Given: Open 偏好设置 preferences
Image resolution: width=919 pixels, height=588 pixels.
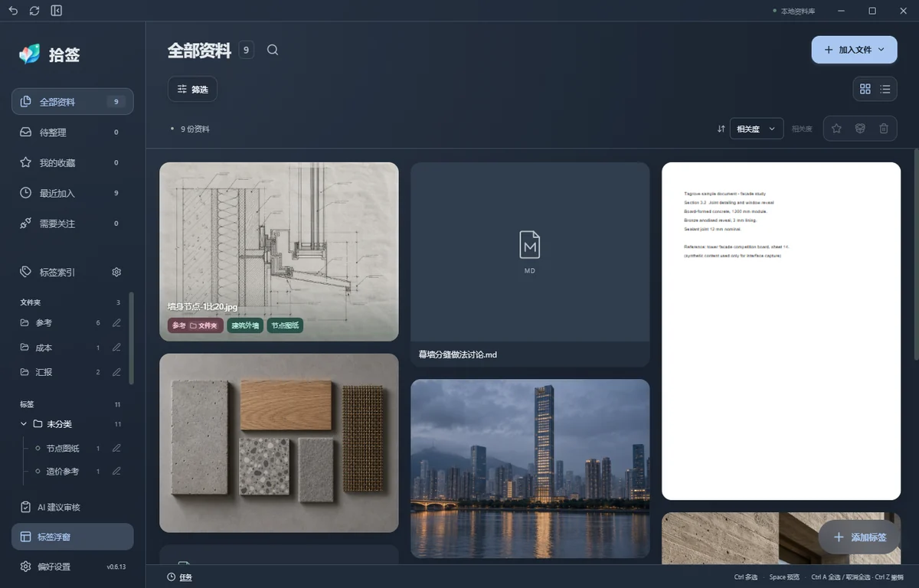Looking at the screenshot, I should tap(54, 567).
